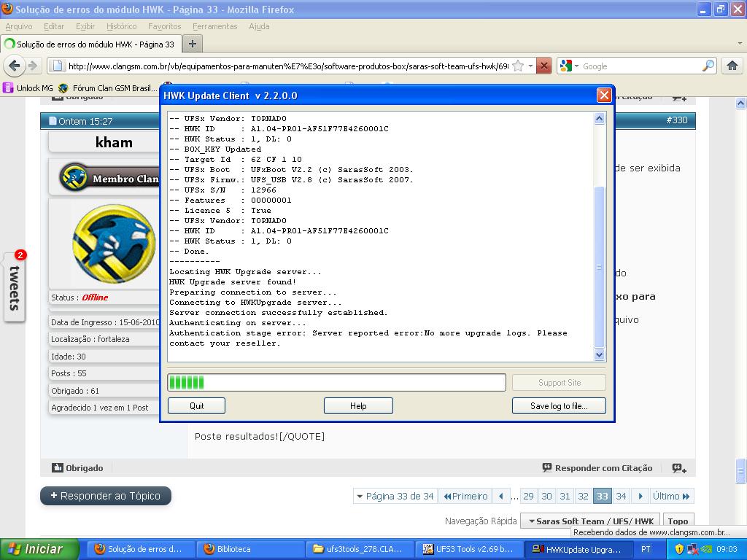Click the Firefox forward arrow button
This screenshot has height=560, width=747.
pyautogui.click(x=32, y=66)
